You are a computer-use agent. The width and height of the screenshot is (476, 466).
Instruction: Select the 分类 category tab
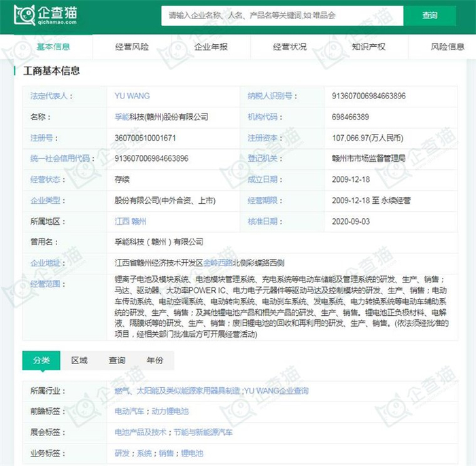[x=41, y=360]
